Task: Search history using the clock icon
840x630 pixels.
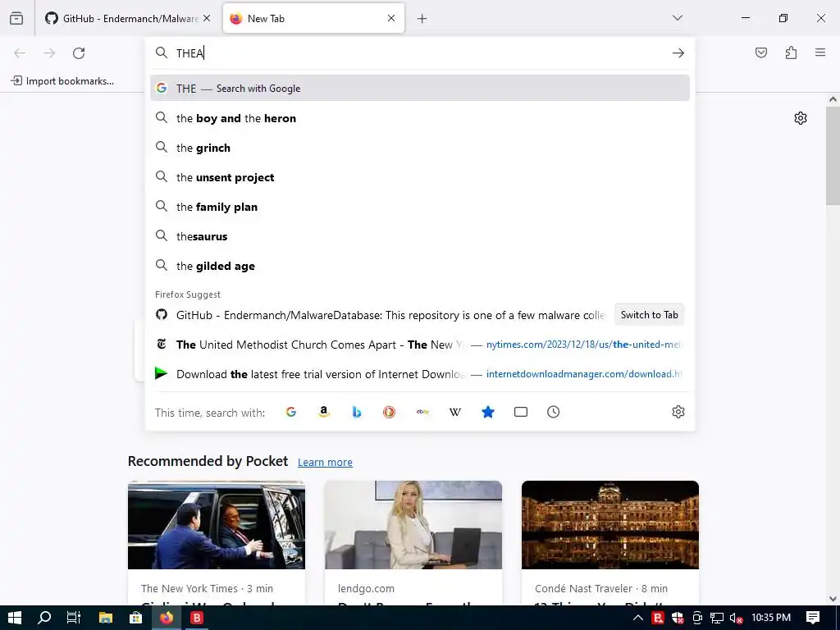Action: [x=554, y=412]
